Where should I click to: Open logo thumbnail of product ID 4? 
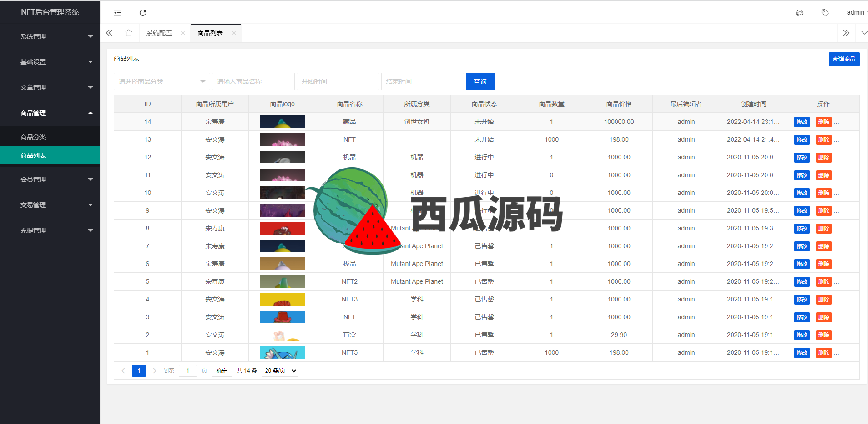pos(283,299)
